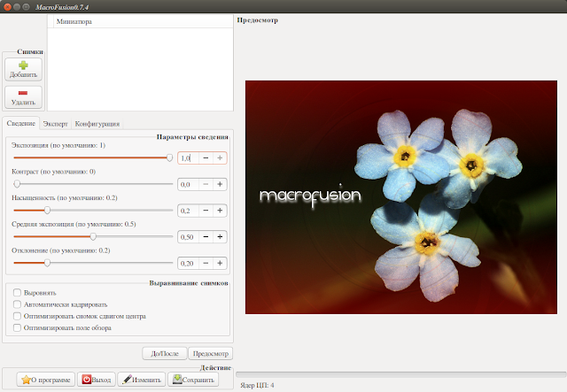567x392 pixels.
Task: Click the Насыщенность slider handle
Action: (x=47, y=211)
